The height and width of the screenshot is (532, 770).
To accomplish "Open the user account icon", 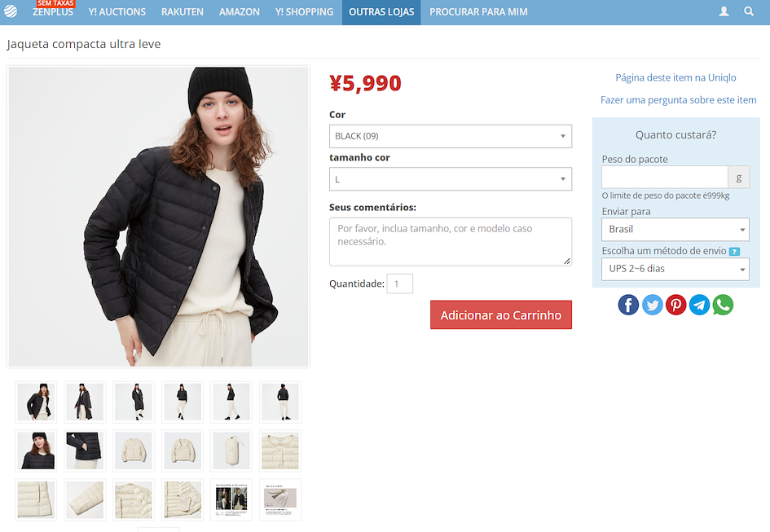I will click(x=724, y=11).
